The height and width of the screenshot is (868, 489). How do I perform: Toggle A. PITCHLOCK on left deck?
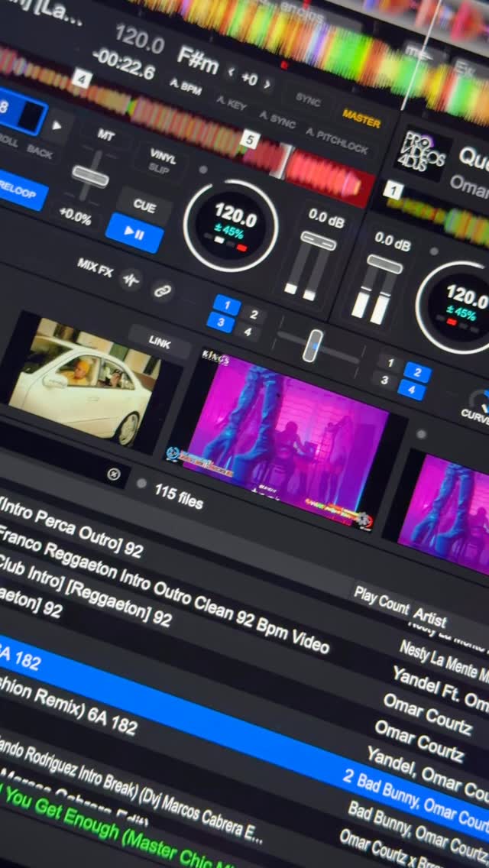(x=337, y=141)
